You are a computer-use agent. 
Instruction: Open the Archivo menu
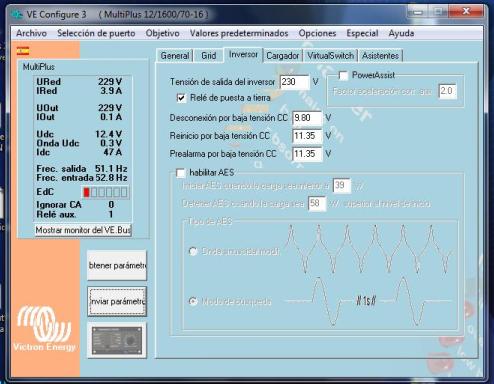click(31, 33)
